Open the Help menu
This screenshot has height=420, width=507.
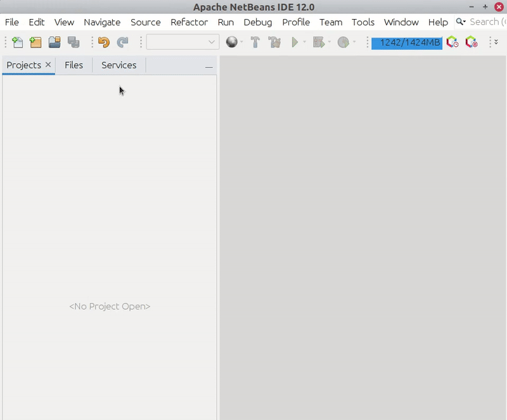pos(438,22)
